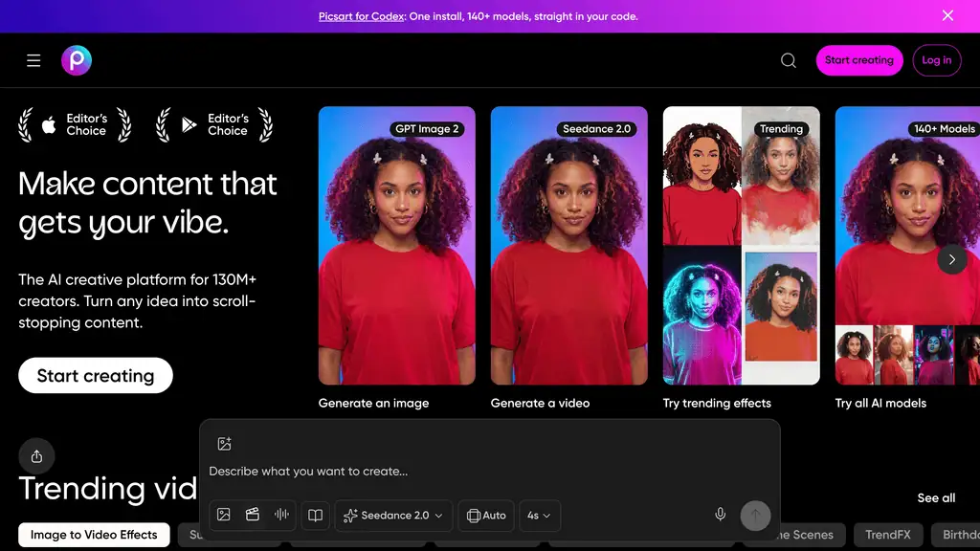Click the Trending label badge on card
Image resolution: width=980 pixels, height=551 pixels.
781,129
